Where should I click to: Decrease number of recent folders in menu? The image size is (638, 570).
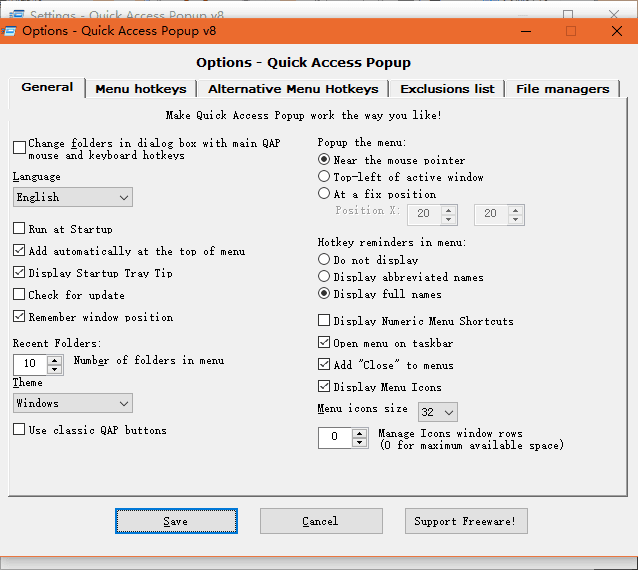tap(55, 369)
